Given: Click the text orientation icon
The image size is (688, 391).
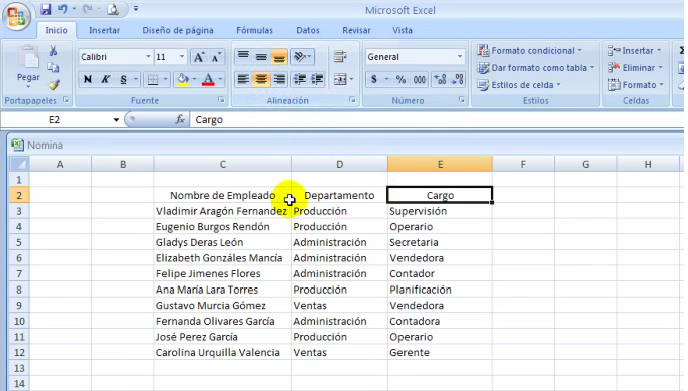Looking at the screenshot, I should click(300, 57).
